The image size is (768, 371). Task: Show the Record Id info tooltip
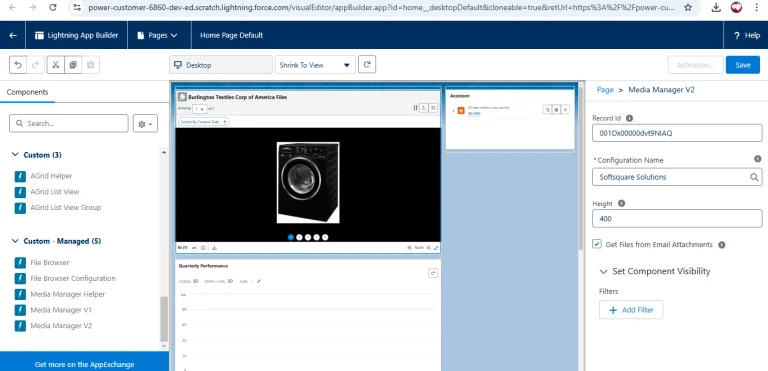[x=629, y=118]
